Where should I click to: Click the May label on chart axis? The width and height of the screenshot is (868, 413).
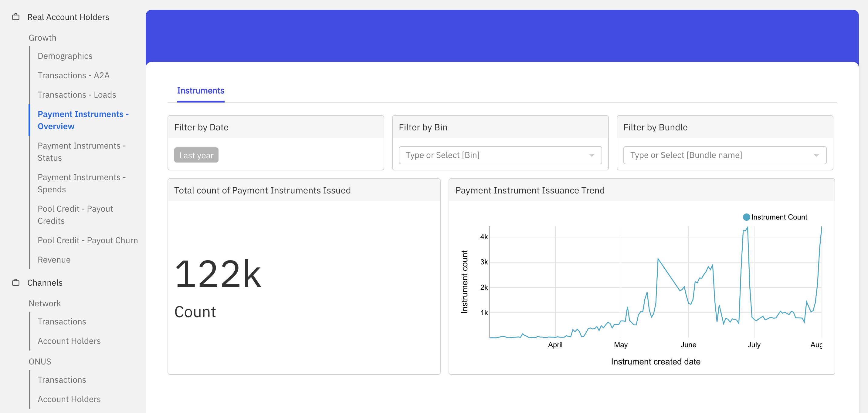click(x=621, y=345)
